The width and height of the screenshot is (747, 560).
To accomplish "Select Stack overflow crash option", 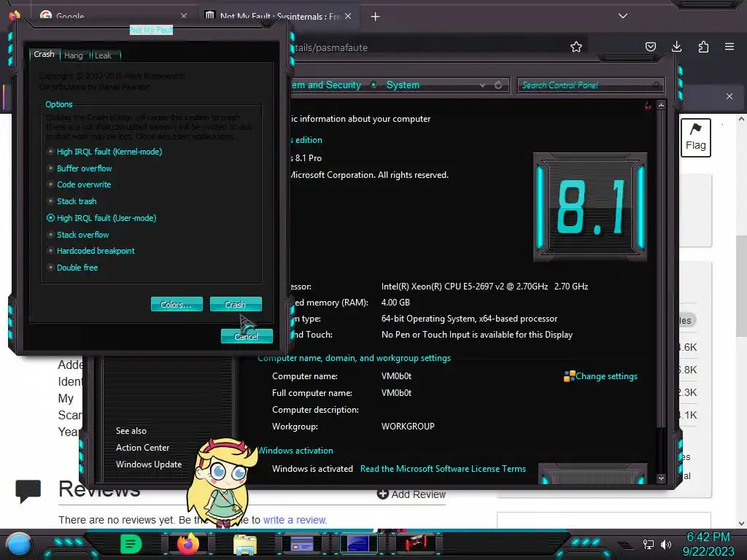I will (x=78, y=234).
